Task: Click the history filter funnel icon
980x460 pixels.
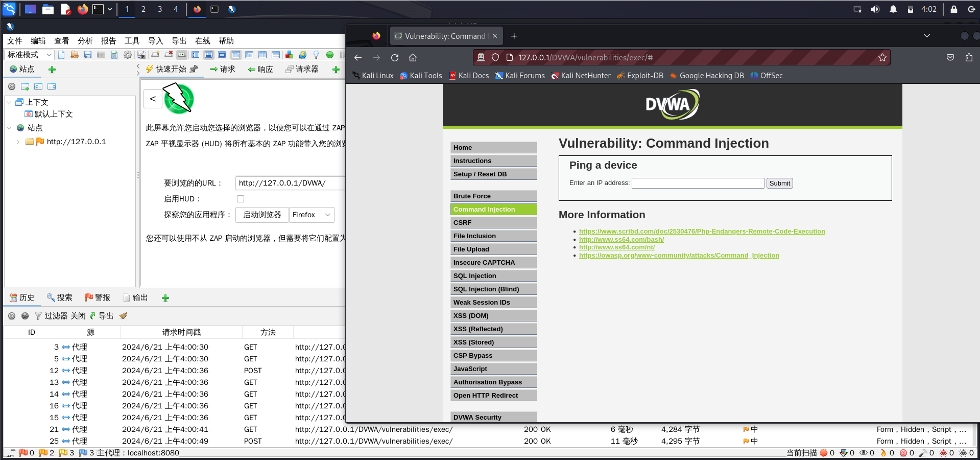Action: click(38, 316)
